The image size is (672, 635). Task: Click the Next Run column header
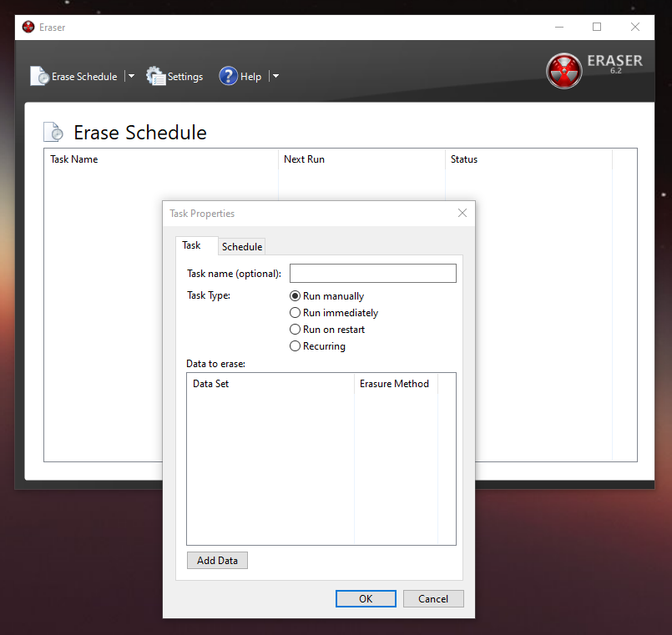pos(361,159)
